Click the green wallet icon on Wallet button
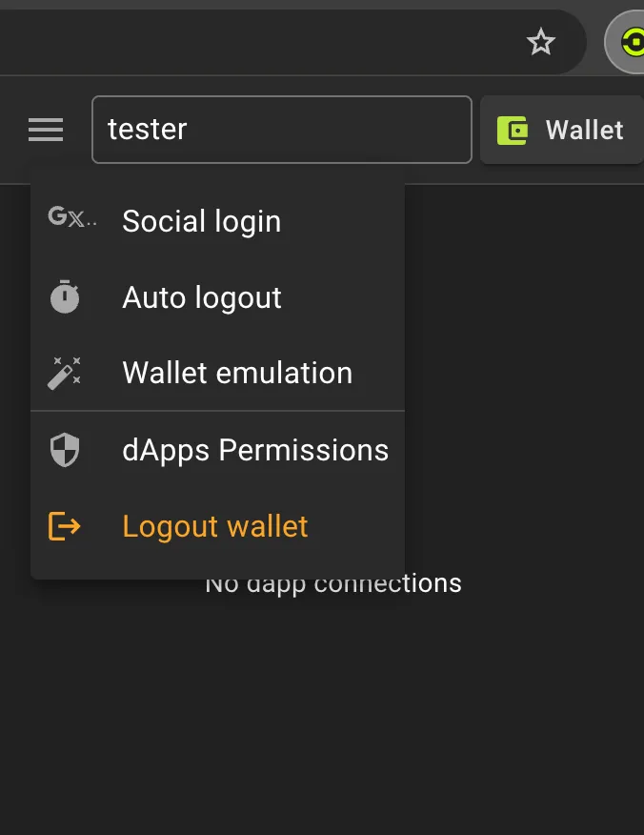The width and height of the screenshot is (644, 835). click(x=511, y=129)
